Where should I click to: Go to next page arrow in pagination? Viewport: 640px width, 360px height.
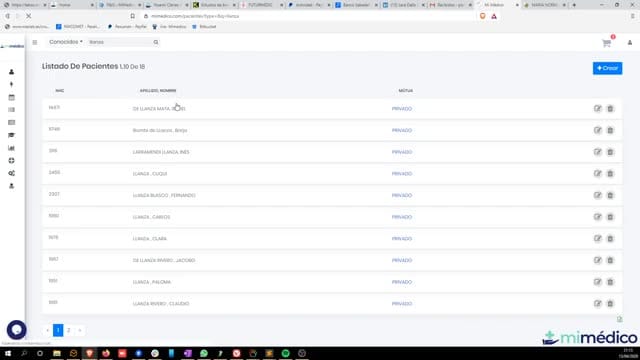[80, 330]
